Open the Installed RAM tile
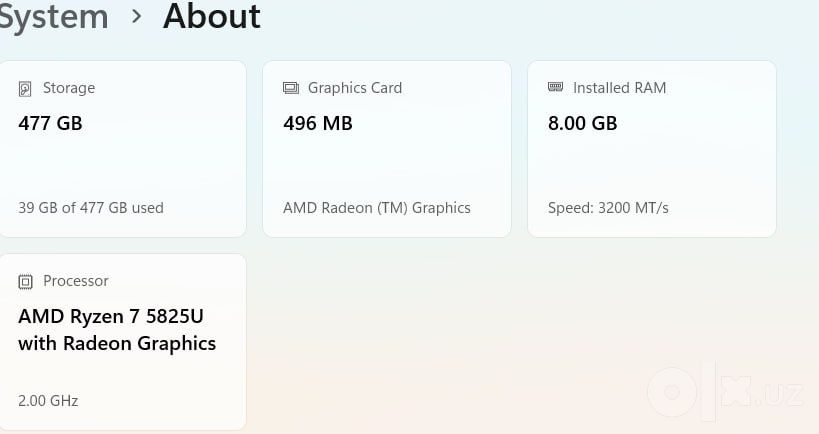The image size is (819, 434). coord(652,149)
